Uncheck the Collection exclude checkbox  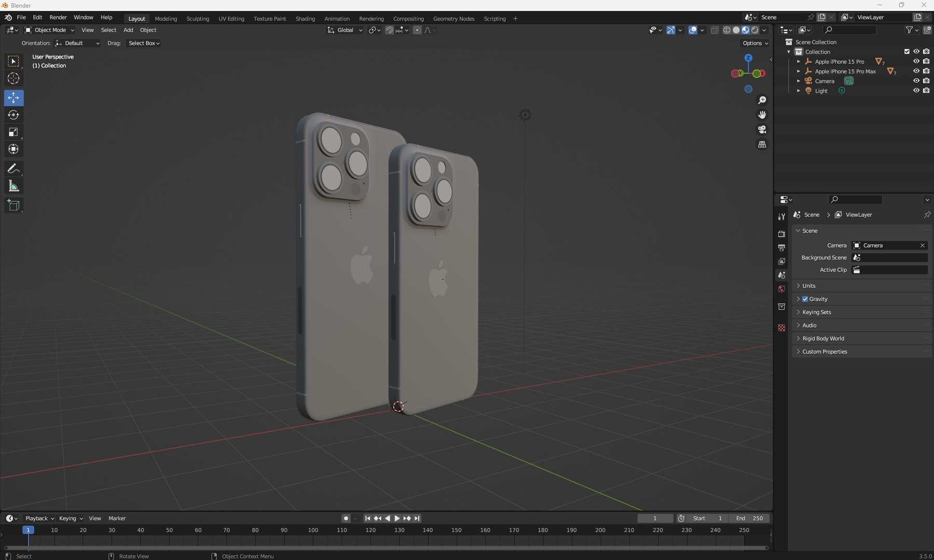click(x=907, y=51)
